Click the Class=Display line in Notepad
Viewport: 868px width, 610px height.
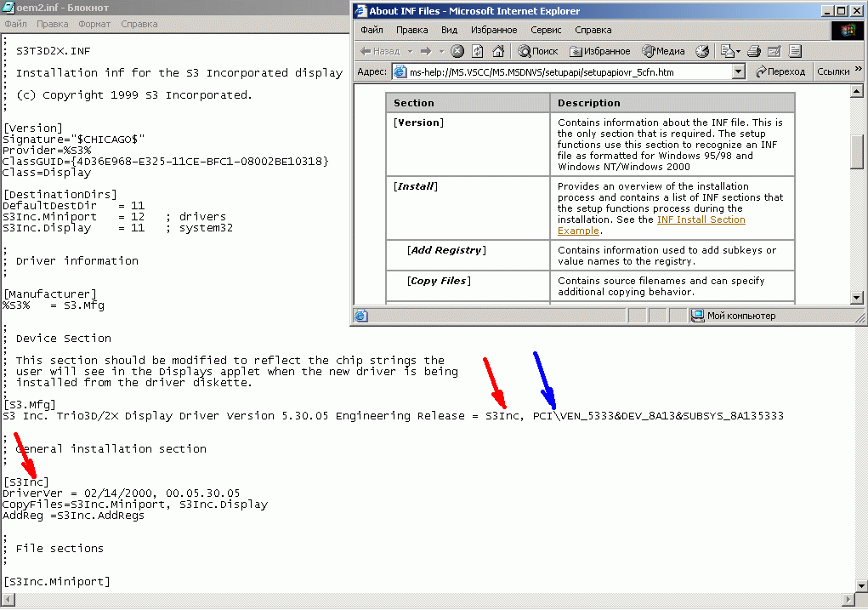[47, 173]
